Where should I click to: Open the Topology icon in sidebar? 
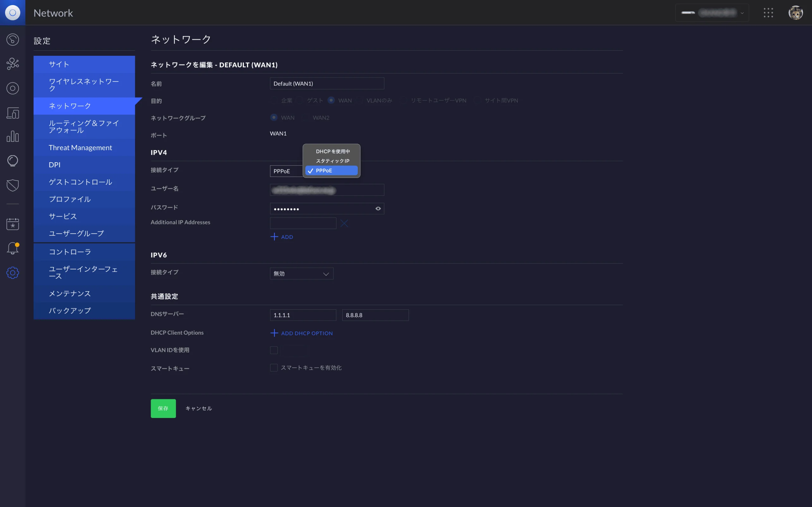[x=13, y=64]
